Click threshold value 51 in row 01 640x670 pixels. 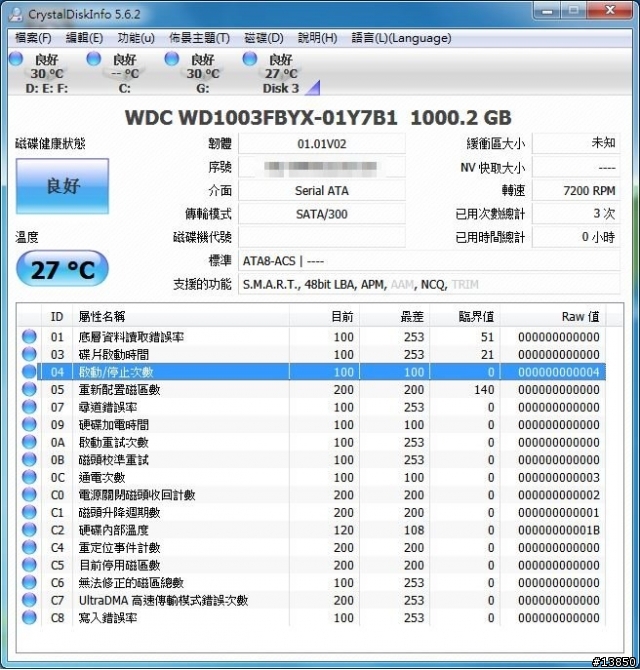[x=487, y=337]
